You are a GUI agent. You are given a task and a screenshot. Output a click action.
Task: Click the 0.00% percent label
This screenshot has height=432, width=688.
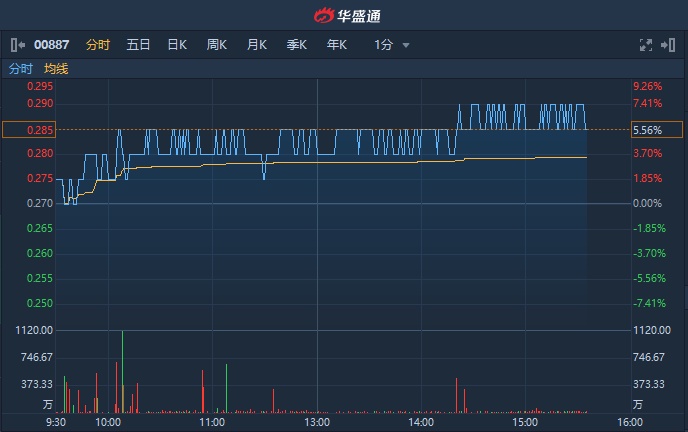click(647, 204)
